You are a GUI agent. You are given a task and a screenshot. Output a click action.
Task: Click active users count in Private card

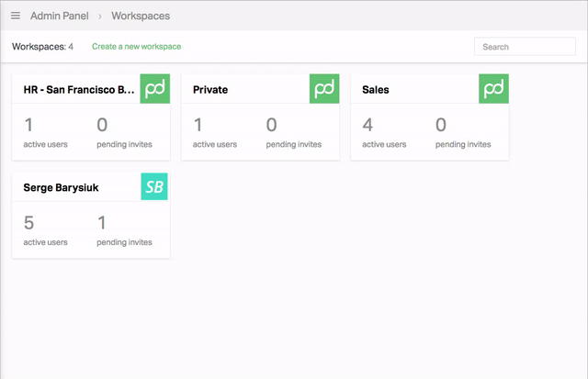[198, 125]
